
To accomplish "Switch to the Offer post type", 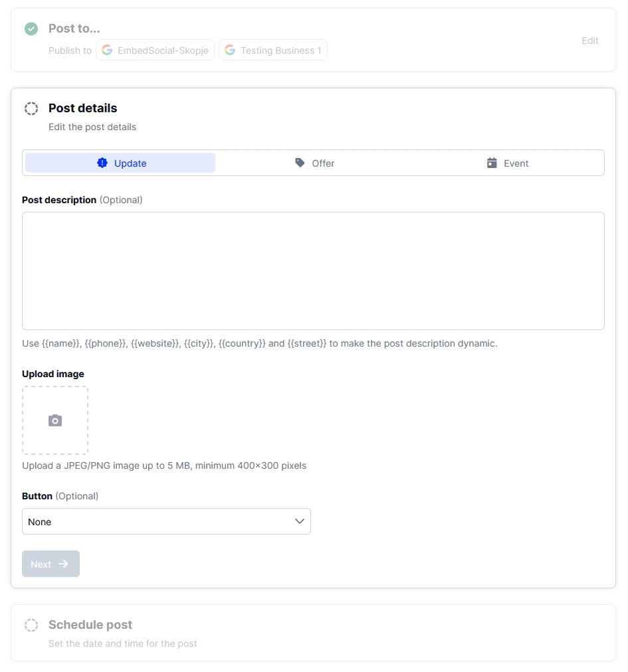I will coord(314,163).
